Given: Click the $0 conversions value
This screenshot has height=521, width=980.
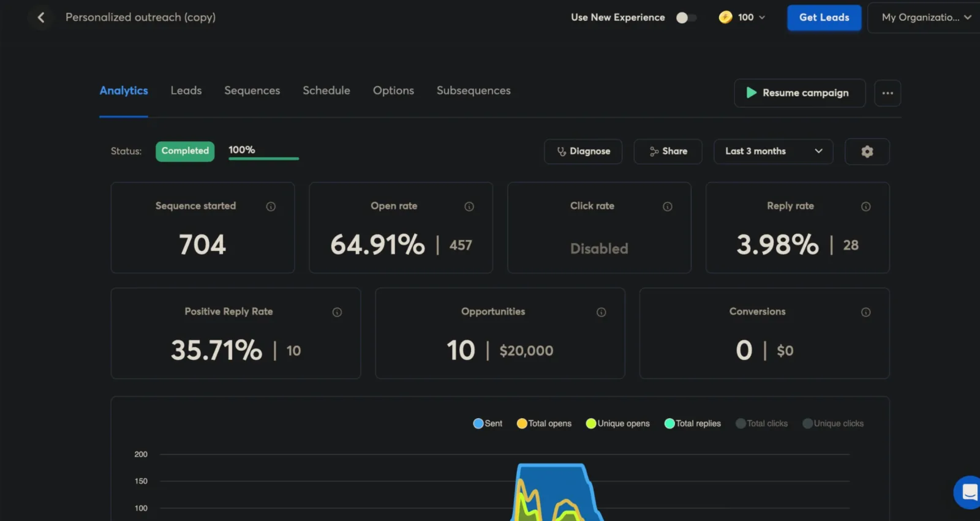Looking at the screenshot, I should tap(785, 351).
